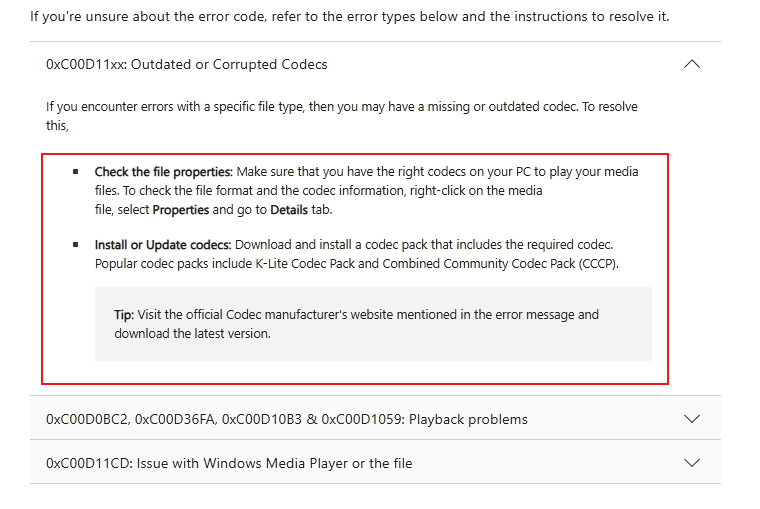This screenshot has width=760, height=509.
Task: Select the 0xC00D11xx: Outdated or Corrupted Codecs heading
Action: pyautogui.click(x=187, y=64)
